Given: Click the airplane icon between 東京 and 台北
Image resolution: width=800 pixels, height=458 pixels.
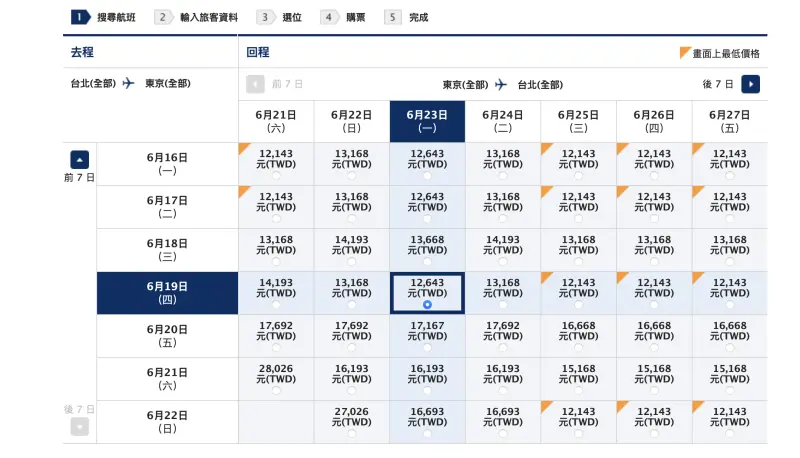Looking at the screenshot, I should pyautogui.click(x=501, y=84).
